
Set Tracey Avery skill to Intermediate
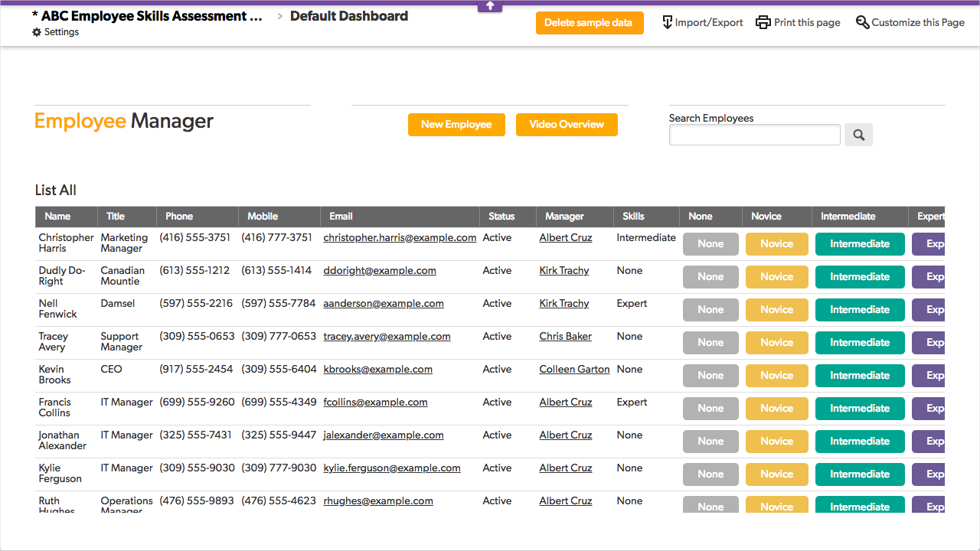pos(860,343)
